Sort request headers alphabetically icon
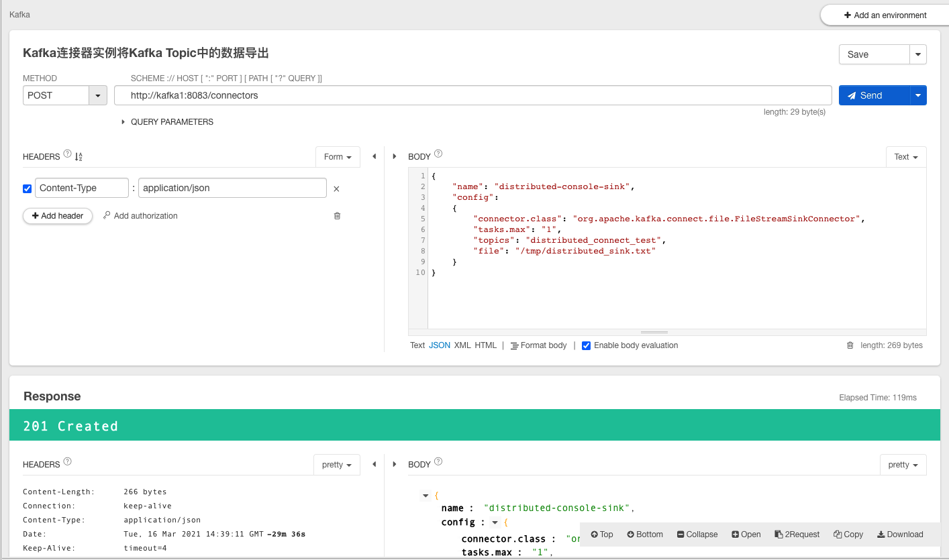The width and height of the screenshot is (949, 560). coord(79,157)
